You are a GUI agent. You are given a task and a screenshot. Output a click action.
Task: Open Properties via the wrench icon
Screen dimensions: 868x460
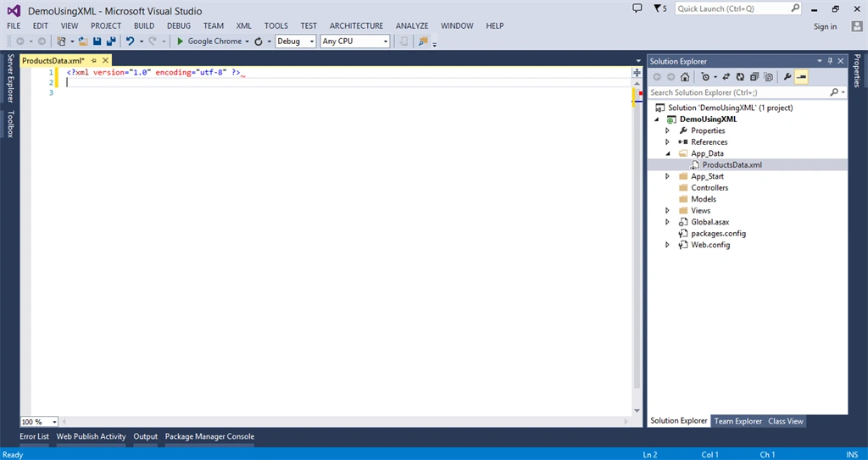point(787,77)
